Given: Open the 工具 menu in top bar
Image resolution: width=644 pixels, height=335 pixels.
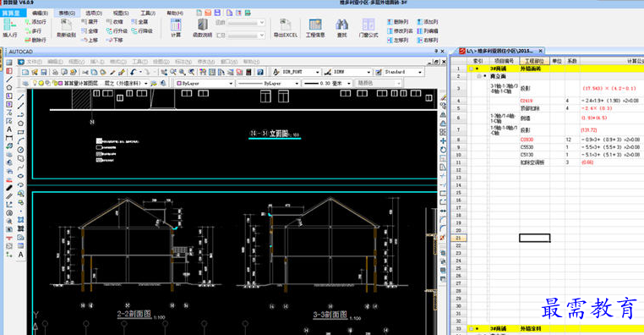Looking at the screenshot, I should point(148,14).
